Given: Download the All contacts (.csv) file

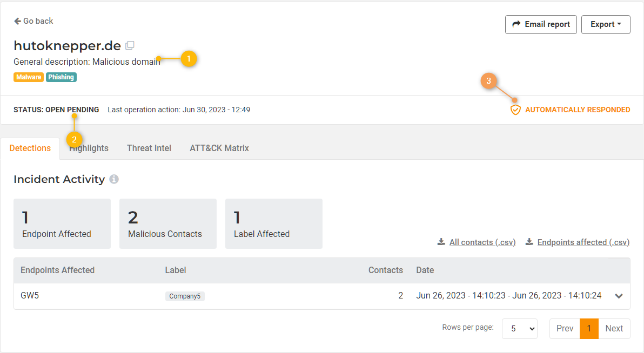Looking at the screenshot, I should click(482, 242).
